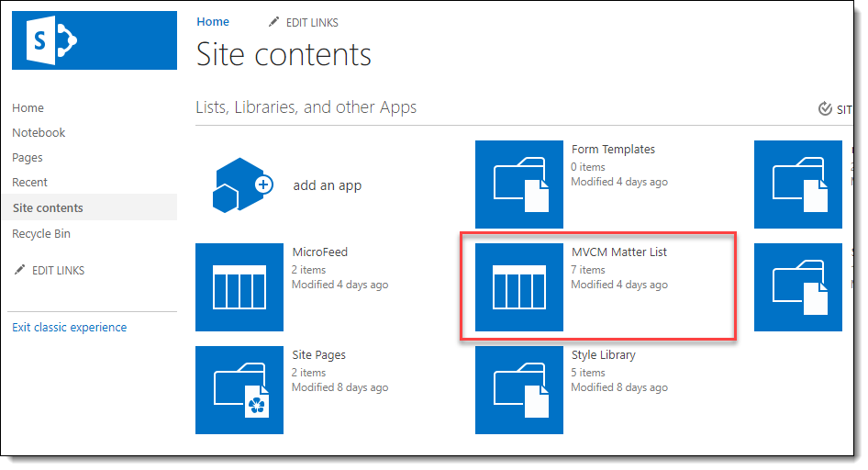The image size is (868, 470).
Task: Open the Style Library title link
Action: point(604,355)
